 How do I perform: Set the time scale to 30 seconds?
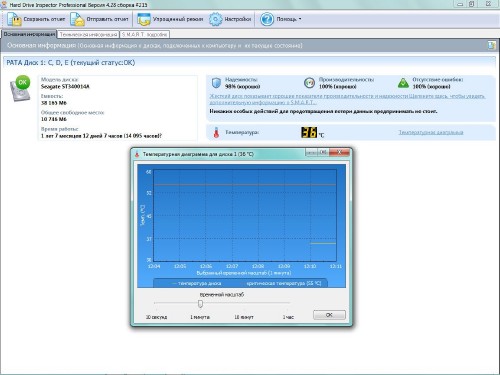click(x=156, y=317)
